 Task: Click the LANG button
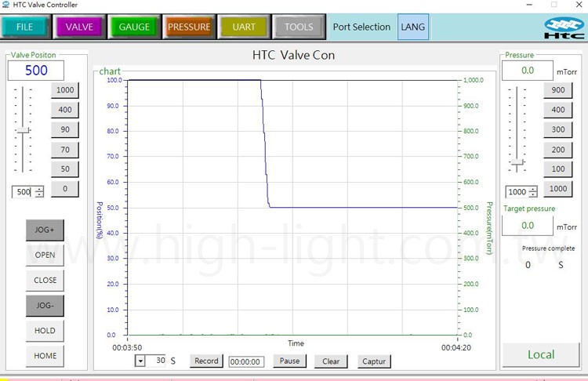point(413,27)
